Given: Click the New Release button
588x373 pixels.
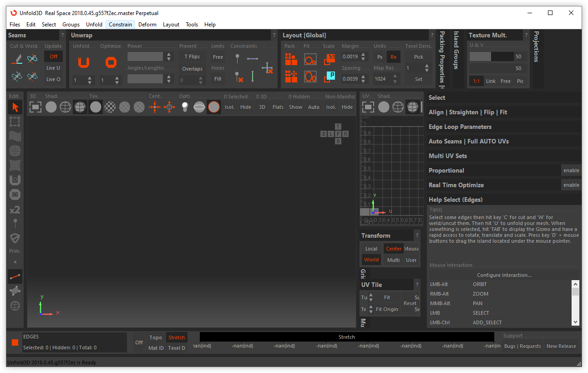Looking at the screenshot, I should tap(561, 346).
